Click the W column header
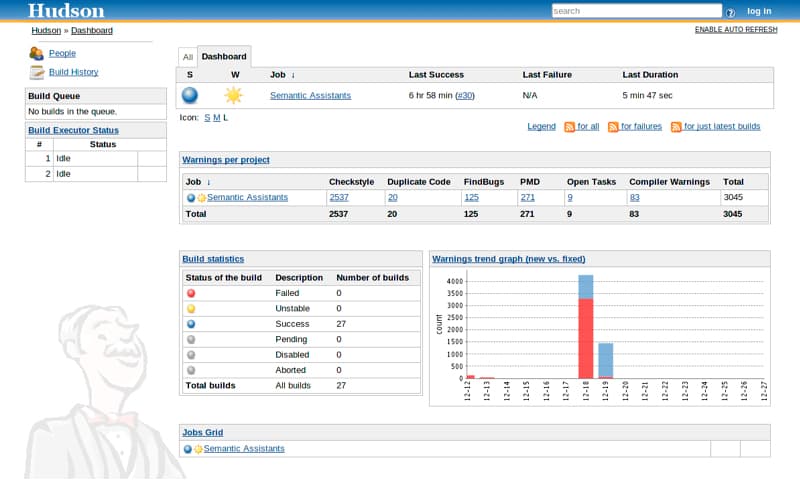Viewport: 800px width, 480px height. (x=235, y=74)
